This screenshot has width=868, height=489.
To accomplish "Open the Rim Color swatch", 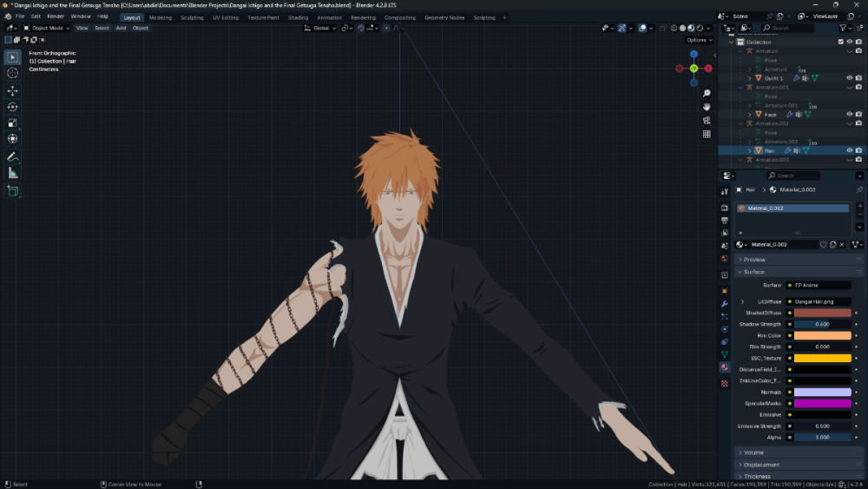I will click(823, 335).
